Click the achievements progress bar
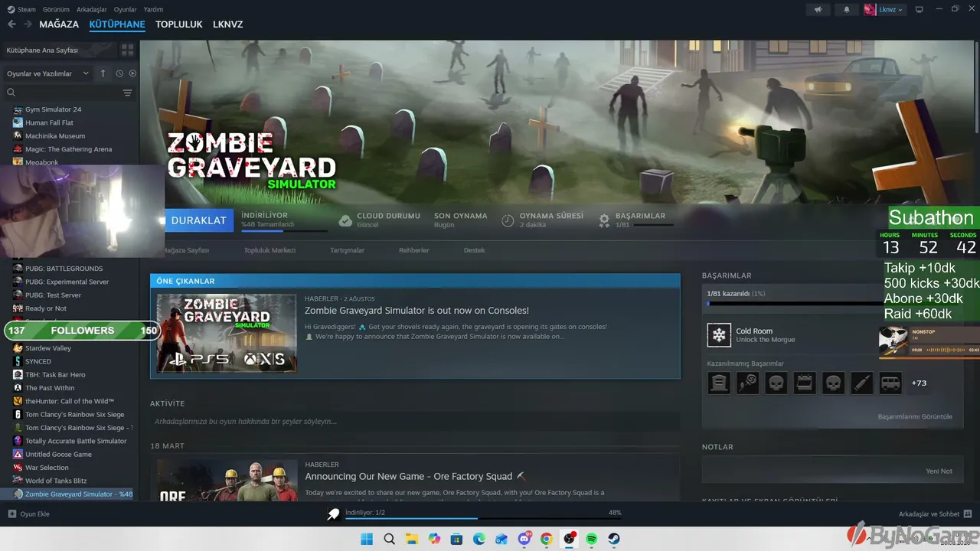 794,303
